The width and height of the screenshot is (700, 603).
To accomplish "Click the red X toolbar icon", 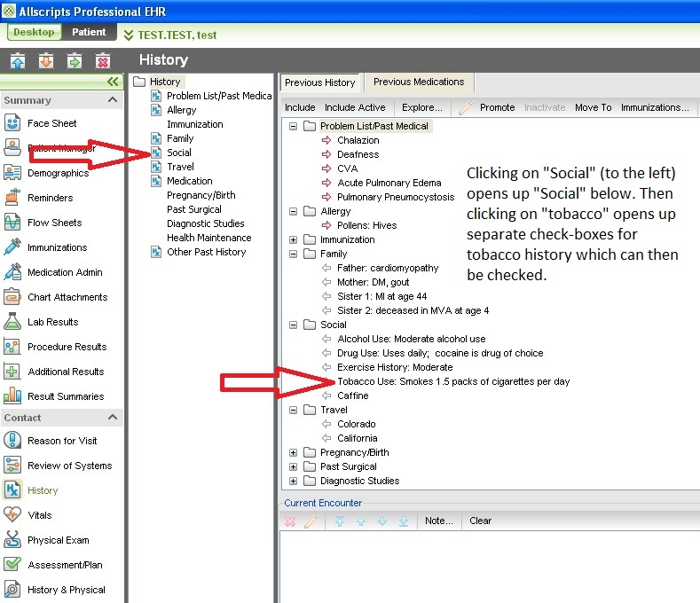I will [x=103, y=60].
